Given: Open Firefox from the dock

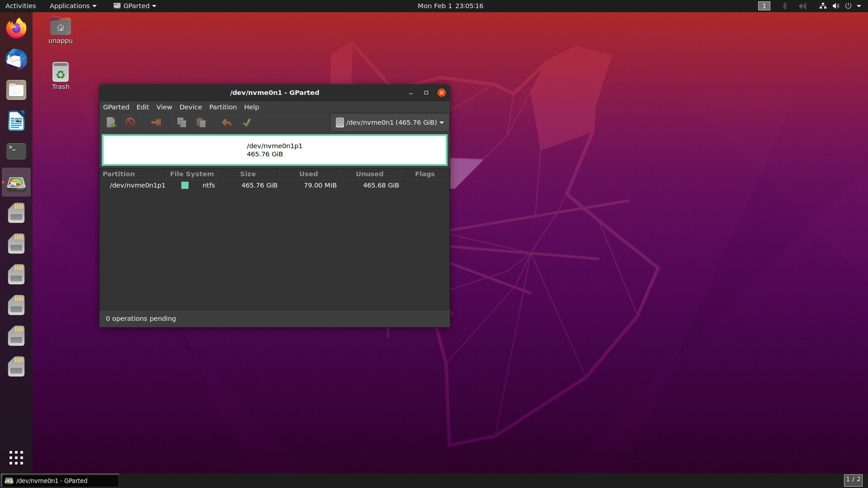Looking at the screenshot, I should [x=16, y=28].
